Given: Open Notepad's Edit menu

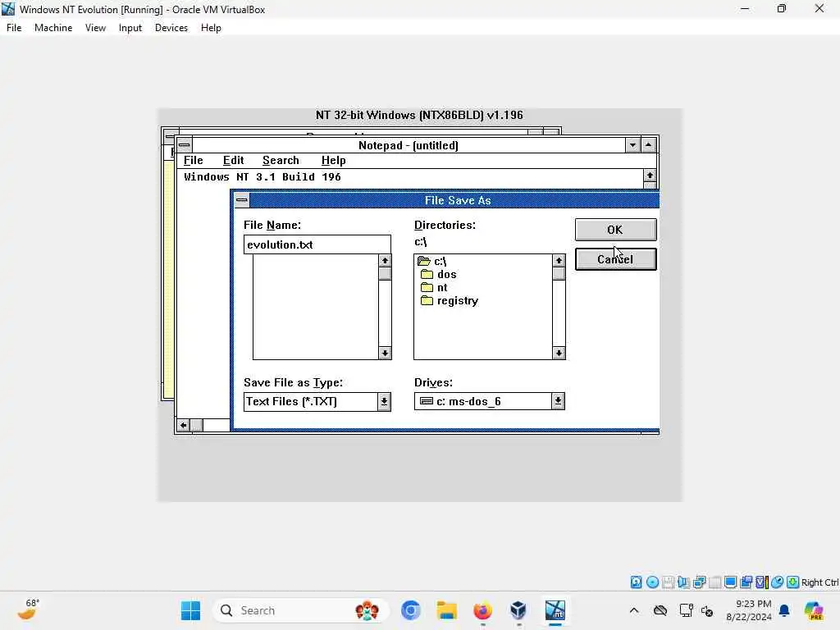Looking at the screenshot, I should coord(234,160).
